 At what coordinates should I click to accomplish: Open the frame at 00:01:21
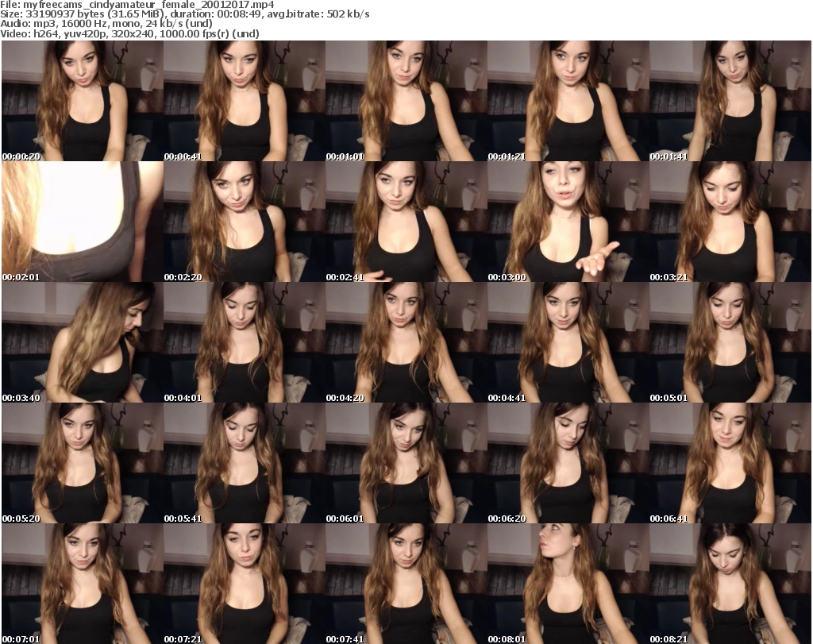[568, 101]
